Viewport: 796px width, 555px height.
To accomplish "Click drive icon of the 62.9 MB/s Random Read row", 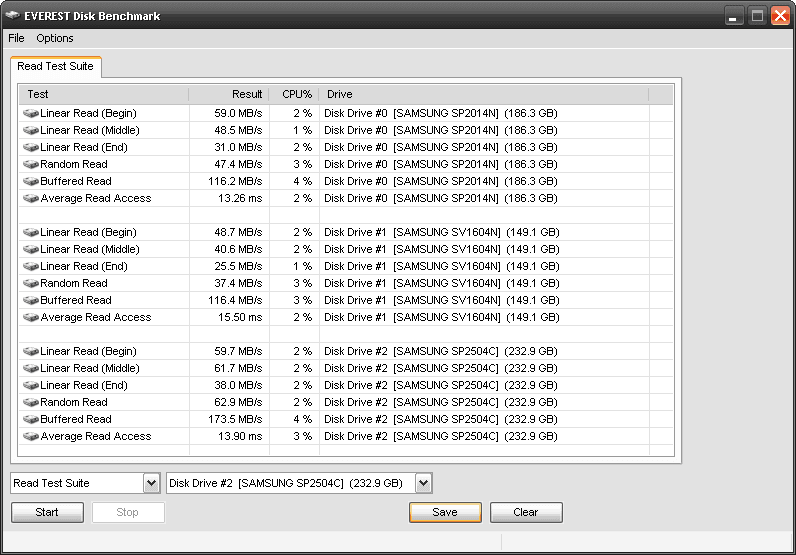I will (31, 402).
